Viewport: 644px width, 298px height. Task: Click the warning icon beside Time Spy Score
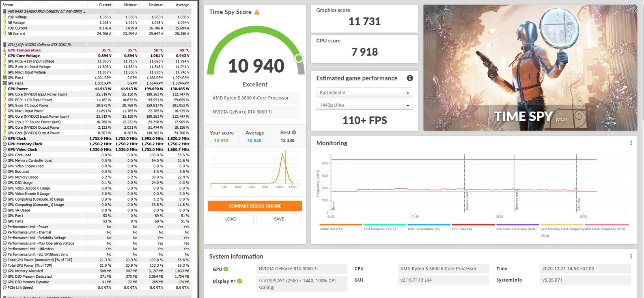[257, 12]
